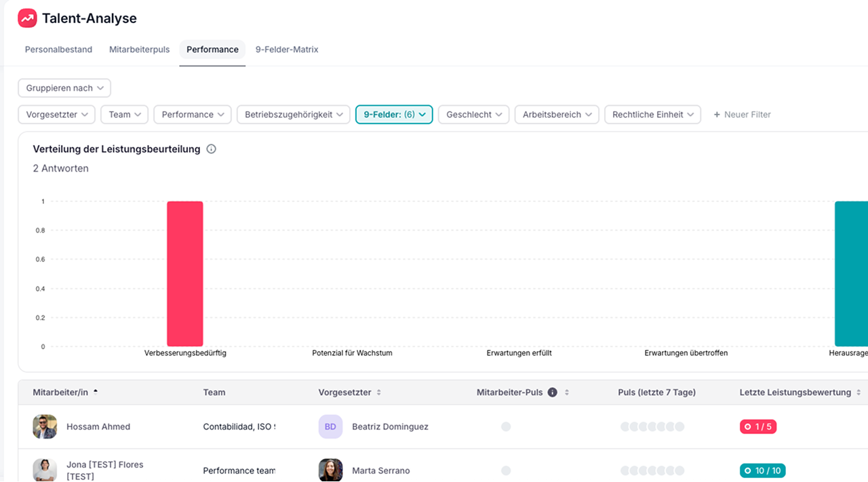Expand the Vorgesetzter filter dropdown
868x482 pixels.
click(x=57, y=115)
